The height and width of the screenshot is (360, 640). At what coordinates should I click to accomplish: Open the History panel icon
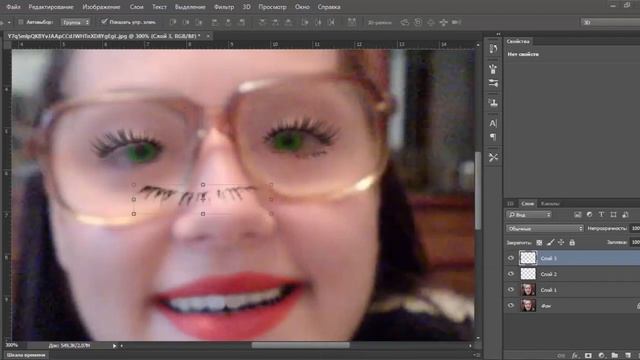pos(493,49)
